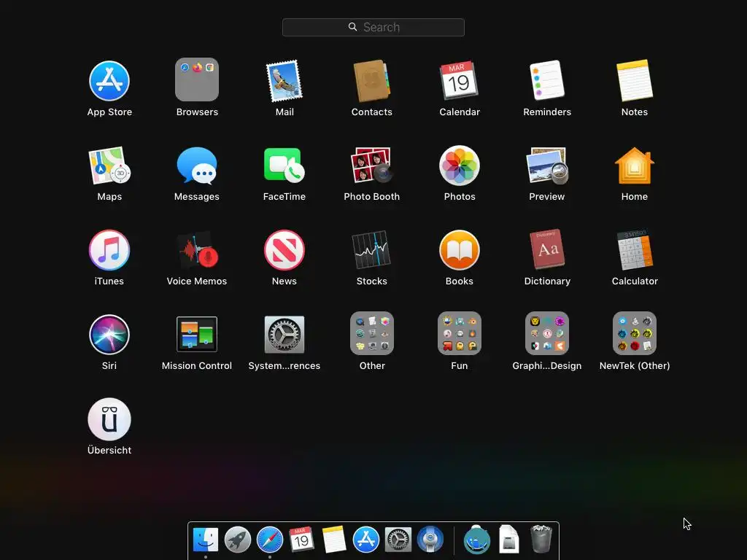Launch the Reminders app

[547, 80]
